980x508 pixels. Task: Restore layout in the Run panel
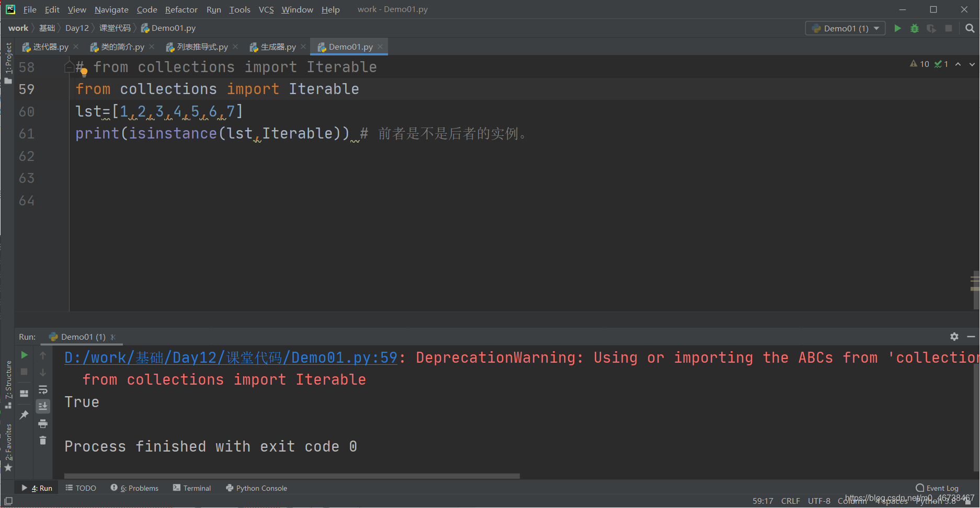(x=24, y=394)
